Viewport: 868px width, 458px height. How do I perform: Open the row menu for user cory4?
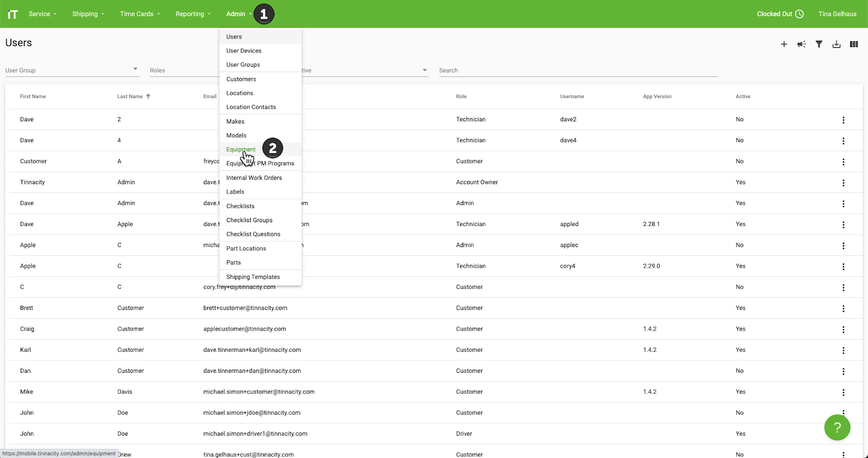(844, 267)
